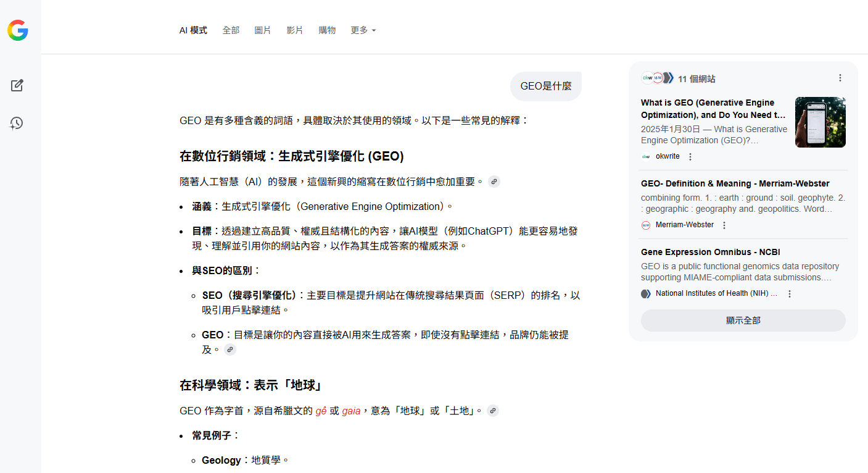The height and width of the screenshot is (473, 868).
Task: Start a new search with compose icon
Action: [17, 86]
